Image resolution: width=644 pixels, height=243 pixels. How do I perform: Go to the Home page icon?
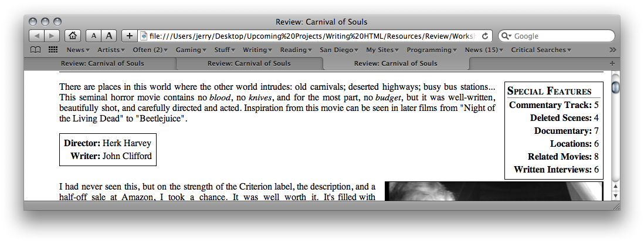pos(73,36)
